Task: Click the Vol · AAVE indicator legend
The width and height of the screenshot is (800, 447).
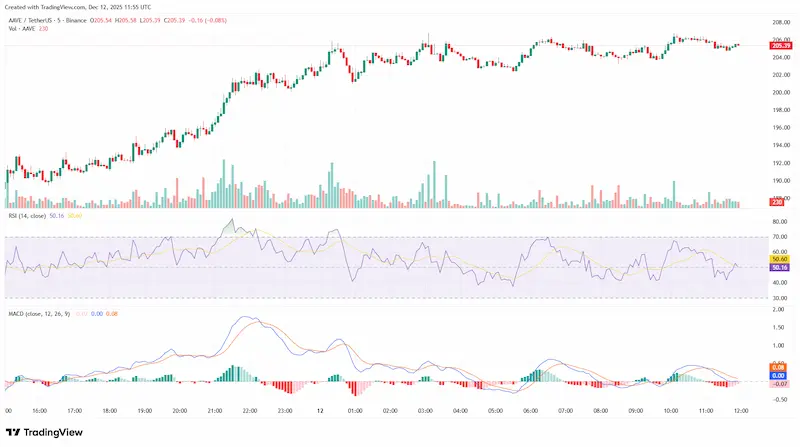Action: (27, 30)
